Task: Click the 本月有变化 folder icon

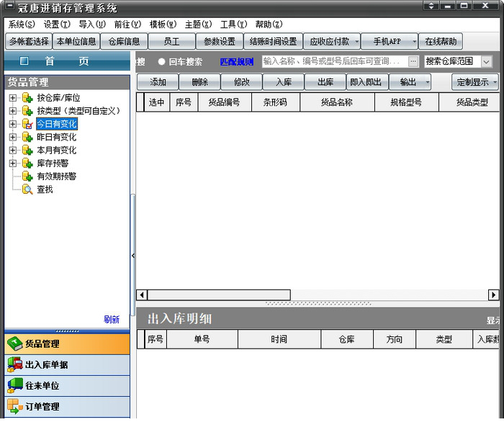Action: coord(27,150)
